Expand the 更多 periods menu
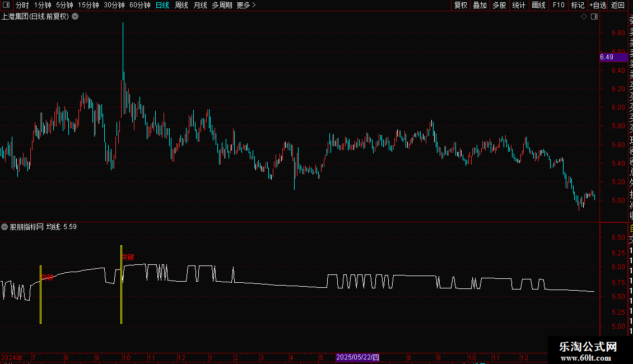The width and height of the screenshot is (633, 364). 246,5
